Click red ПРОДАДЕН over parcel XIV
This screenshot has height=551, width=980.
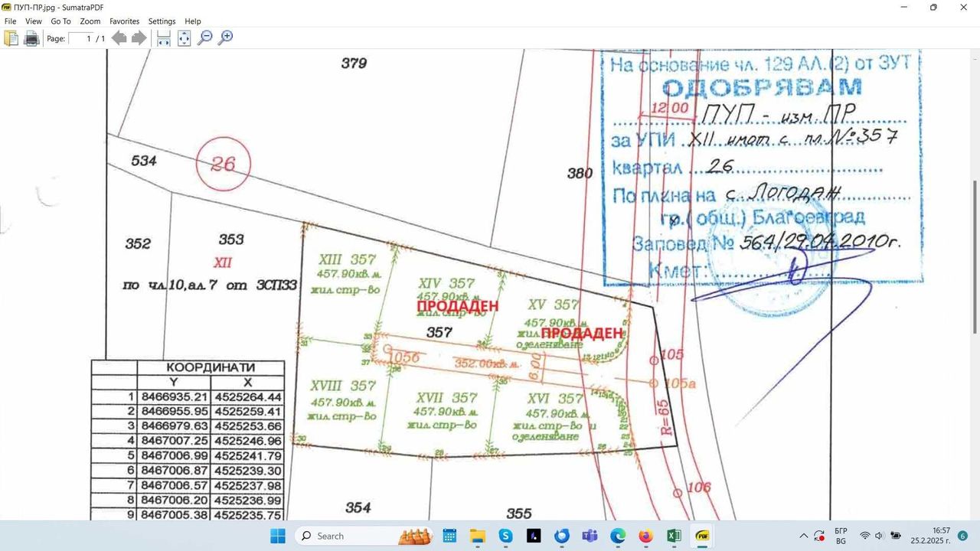458,305
